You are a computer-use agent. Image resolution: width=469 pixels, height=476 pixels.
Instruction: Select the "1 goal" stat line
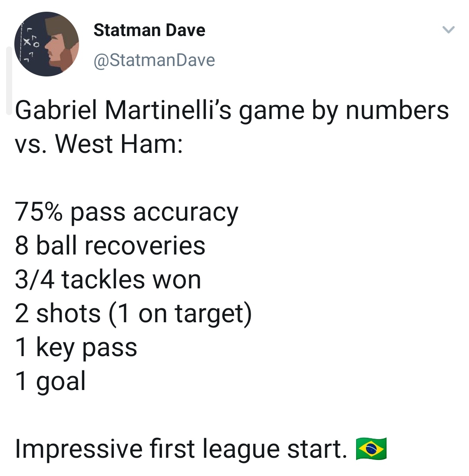pos(50,381)
